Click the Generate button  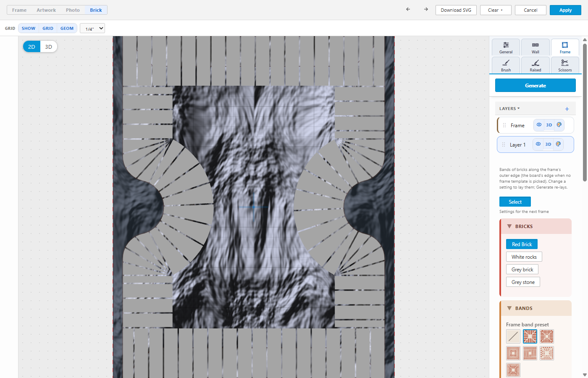535,85
